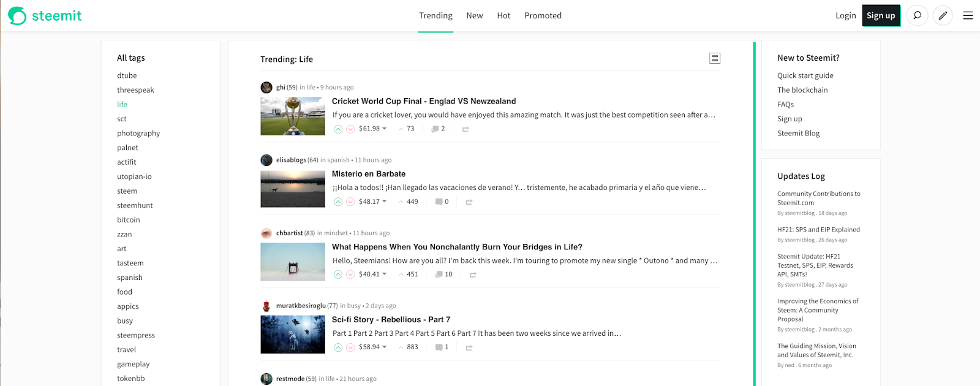
Task: Downvote the Cricket World Cup Final post
Action: (350, 129)
